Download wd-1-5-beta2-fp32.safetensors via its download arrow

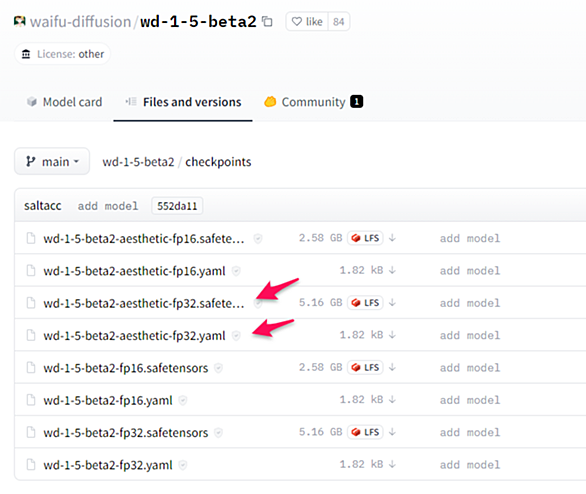click(392, 432)
